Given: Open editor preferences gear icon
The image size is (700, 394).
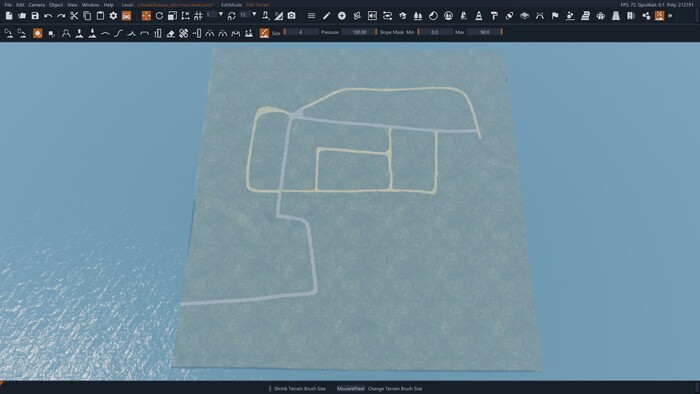Looking at the screenshot, I should point(113,16).
